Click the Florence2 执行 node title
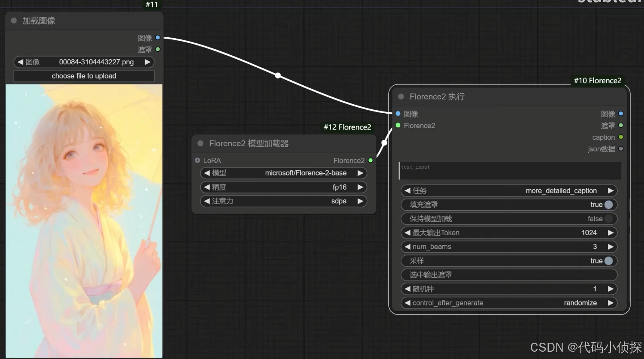644x359 pixels. click(x=437, y=97)
